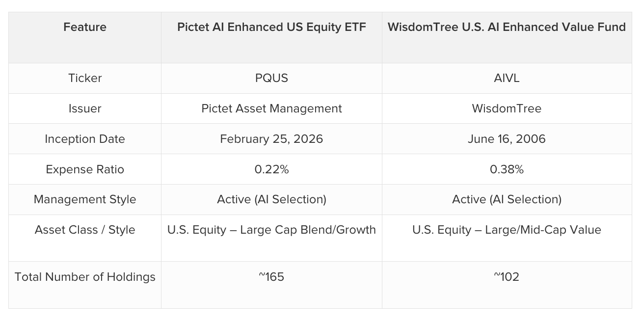Viewport: 644px width, 324px height.
Task: Select the WisdomTree U.S. AI Enhanced Value Fund header
Action: pos(507,27)
